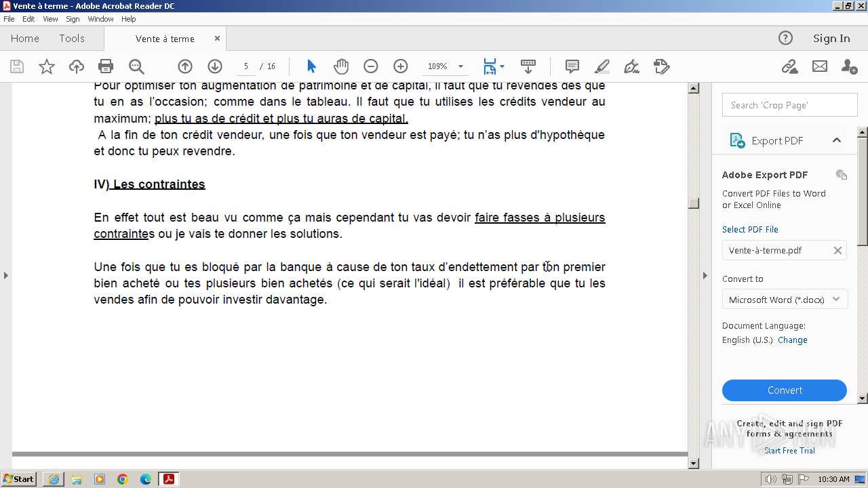
Task: Click the Search 'Crop Page' field
Action: click(x=790, y=105)
